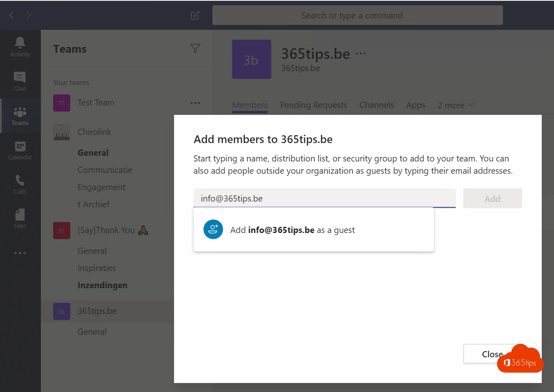The height and width of the screenshot is (392, 554).
Task: Open the Inzendingen channel
Action: point(103,285)
